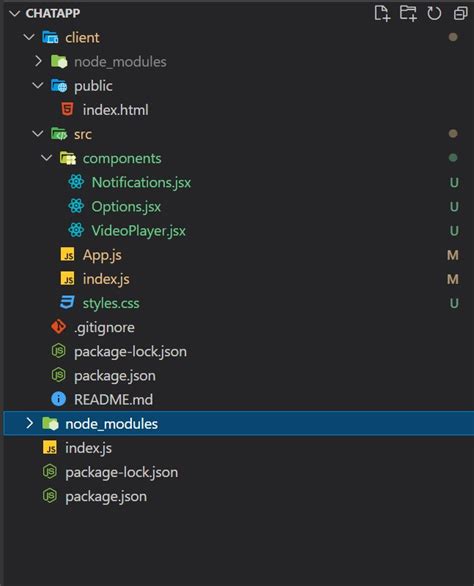Expand the highlighted root node_modules folder

[29, 423]
